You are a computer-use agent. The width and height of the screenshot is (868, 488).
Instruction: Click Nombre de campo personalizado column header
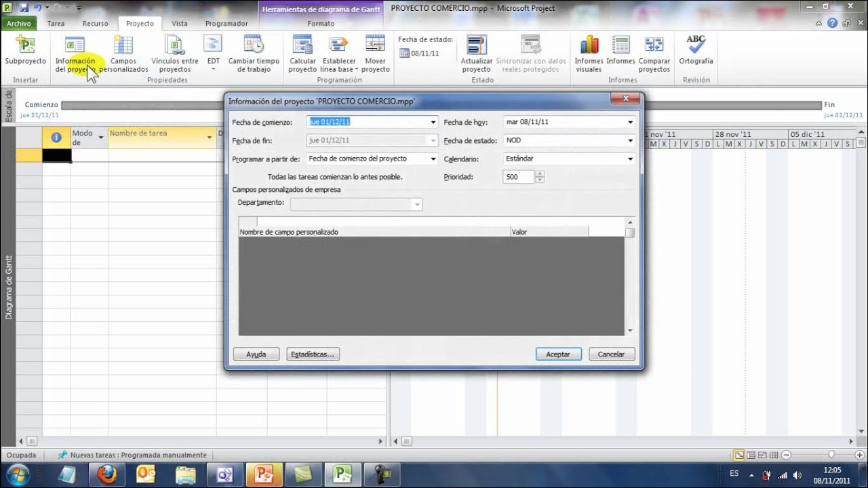tap(374, 232)
